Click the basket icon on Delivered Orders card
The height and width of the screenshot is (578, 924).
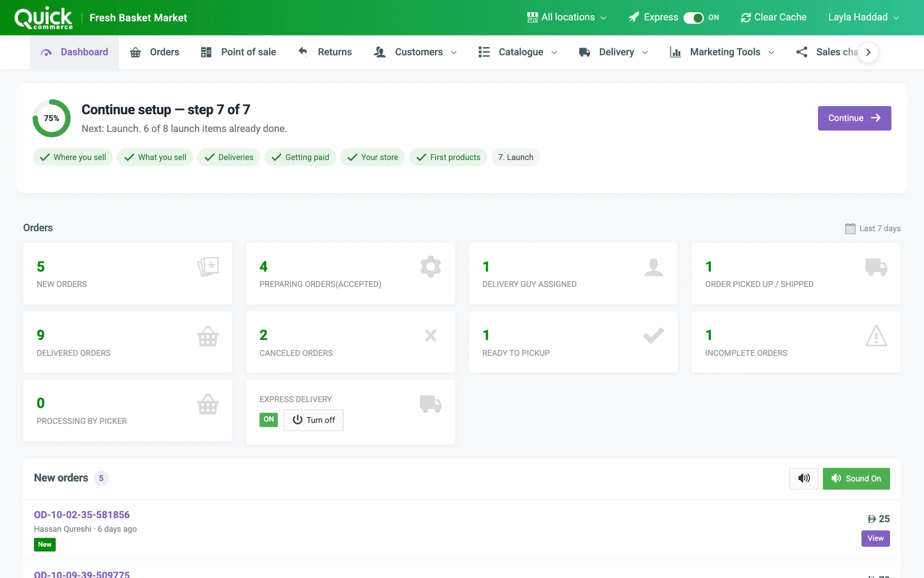(x=208, y=336)
